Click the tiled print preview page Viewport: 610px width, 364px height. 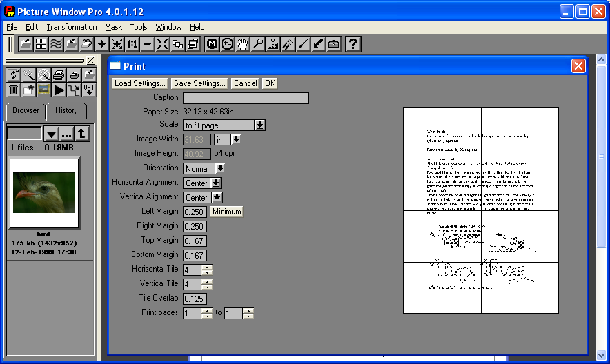point(481,210)
